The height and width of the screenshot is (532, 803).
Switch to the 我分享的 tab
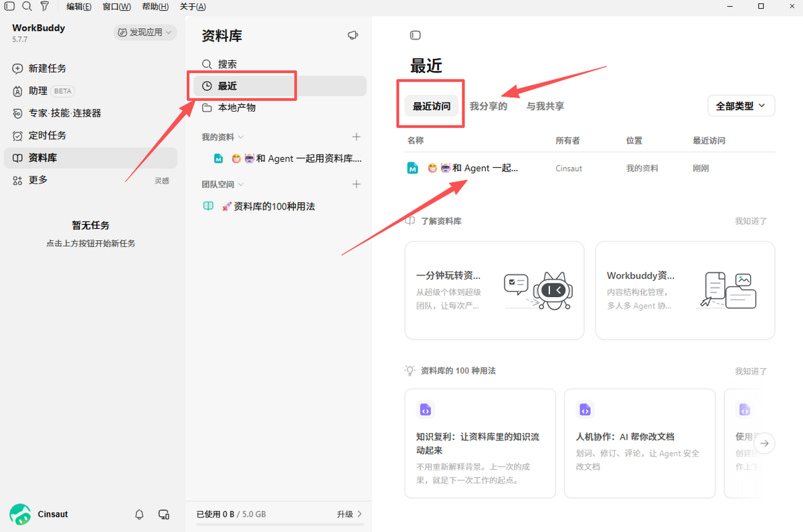click(488, 106)
